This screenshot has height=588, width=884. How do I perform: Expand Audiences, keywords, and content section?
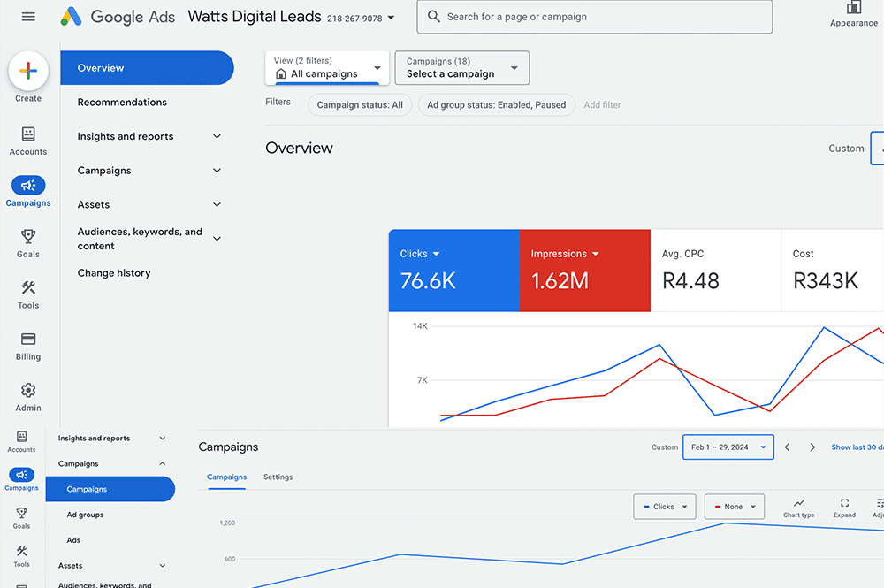point(217,239)
